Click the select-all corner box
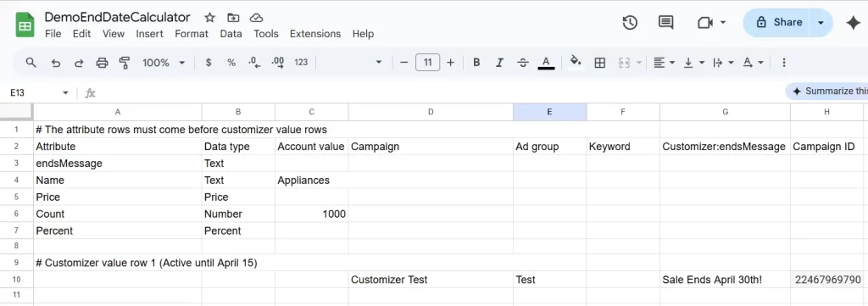The height and width of the screenshot is (306, 868). (17, 112)
